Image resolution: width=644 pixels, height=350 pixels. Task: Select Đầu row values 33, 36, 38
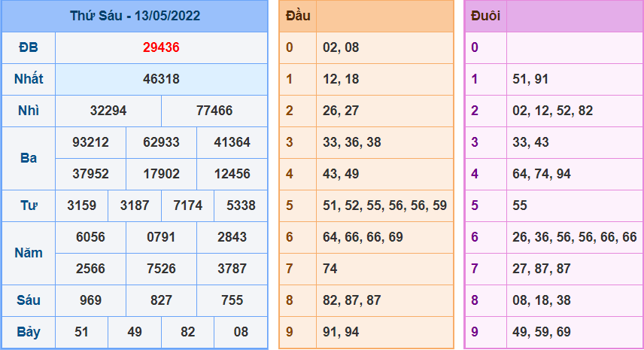pyautogui.click(x=352, y=142)
